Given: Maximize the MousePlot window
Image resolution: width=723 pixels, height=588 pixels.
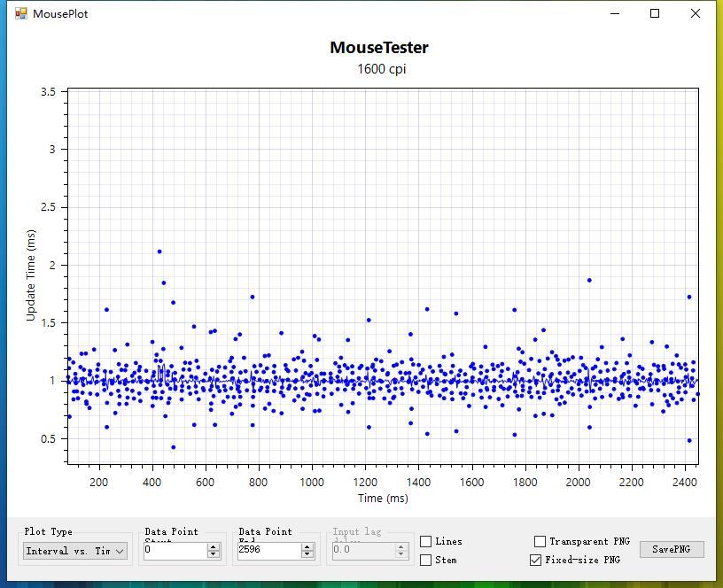Looking at the screenshot, I should tap(655, 13).
